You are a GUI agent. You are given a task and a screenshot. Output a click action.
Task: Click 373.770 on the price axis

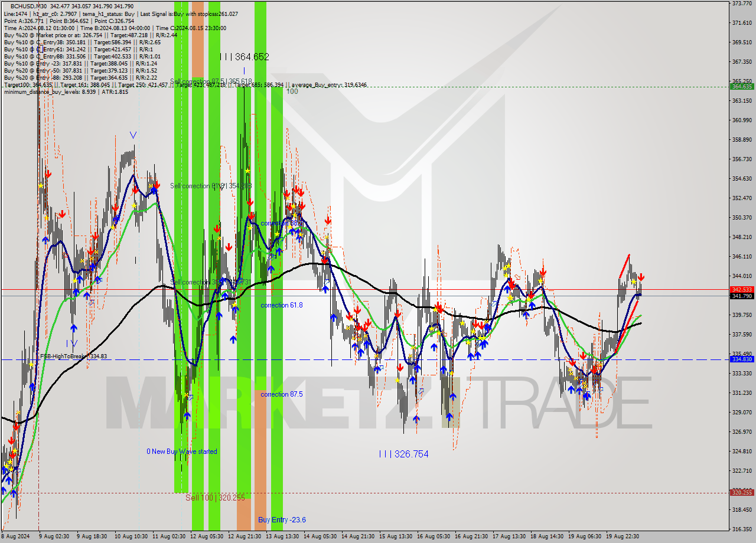click(x=742, y=4)
